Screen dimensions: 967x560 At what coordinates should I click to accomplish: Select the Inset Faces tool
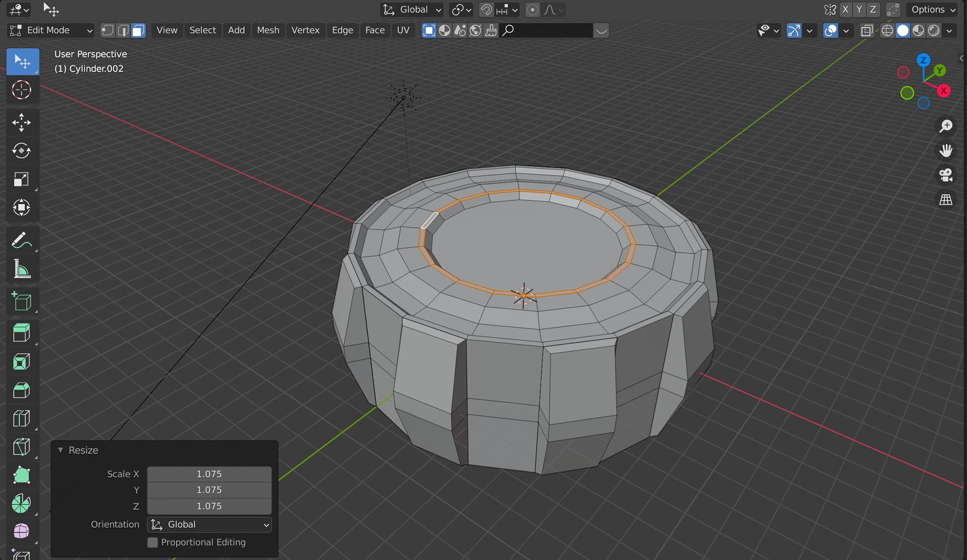[x=21, y=362]
